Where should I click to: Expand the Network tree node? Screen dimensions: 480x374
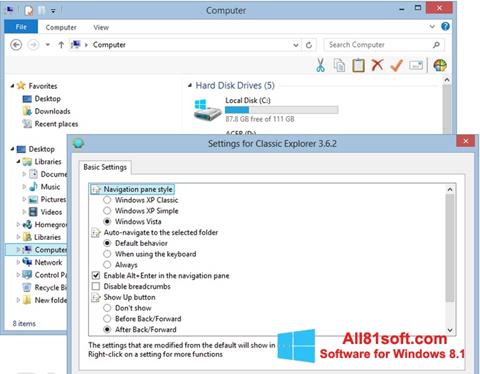pyautogui.click(x=18, y=262)
